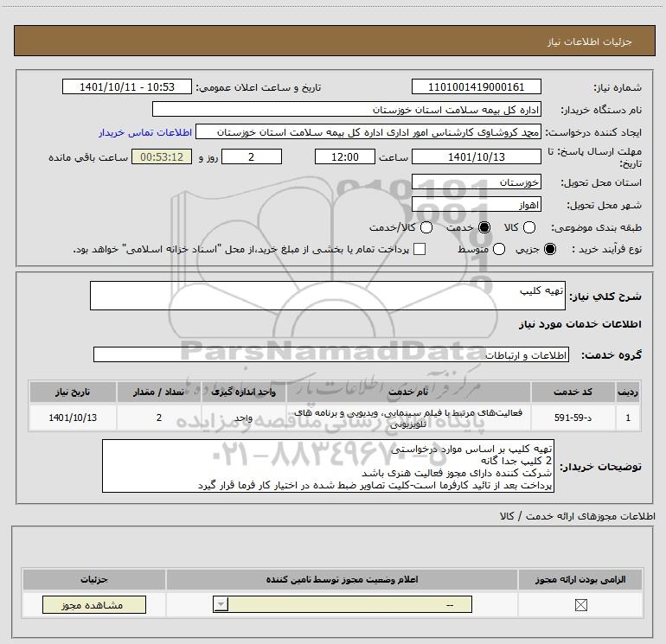Toggle the Islamic treasury payment checkbox

(419, 249)
